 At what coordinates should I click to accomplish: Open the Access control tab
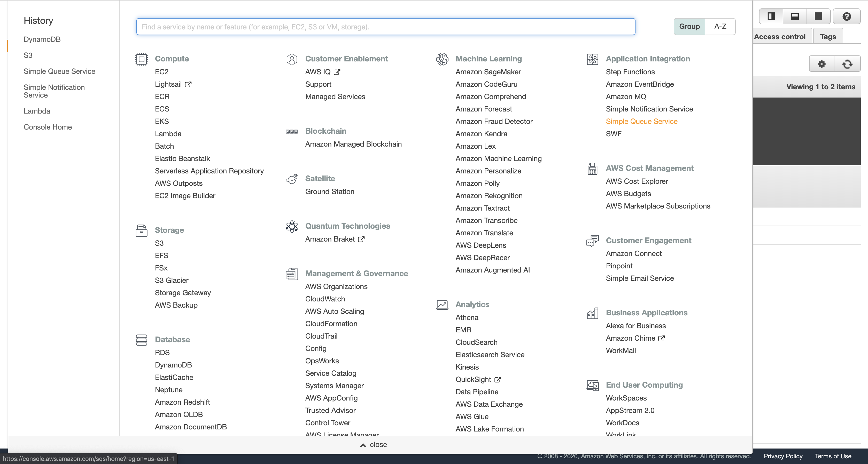779,37
